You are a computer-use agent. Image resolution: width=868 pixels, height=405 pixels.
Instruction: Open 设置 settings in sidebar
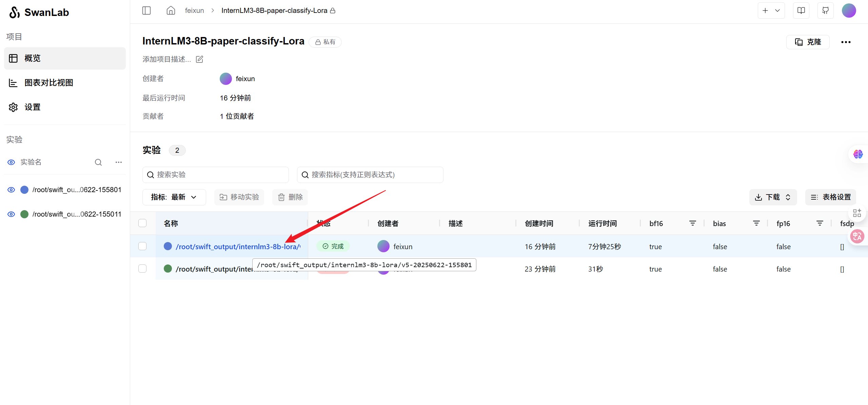click(x=65, y=107)
